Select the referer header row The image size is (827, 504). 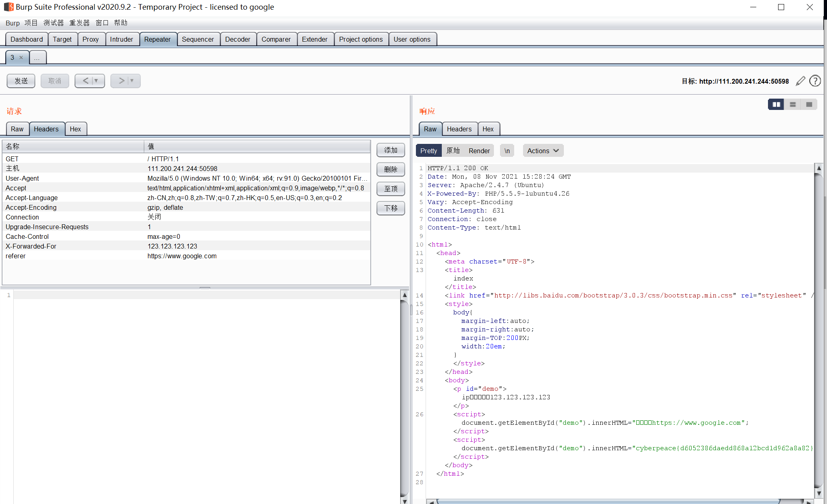(186, 256)
